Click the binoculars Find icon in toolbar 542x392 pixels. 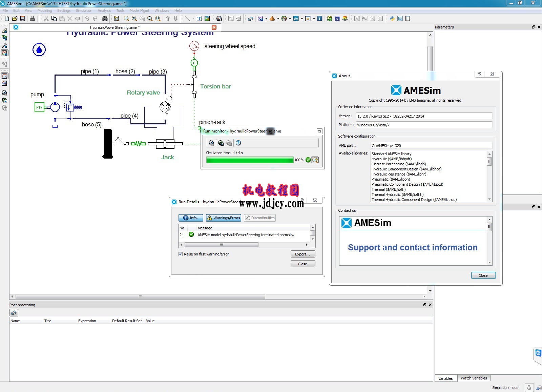coord(105,19)
